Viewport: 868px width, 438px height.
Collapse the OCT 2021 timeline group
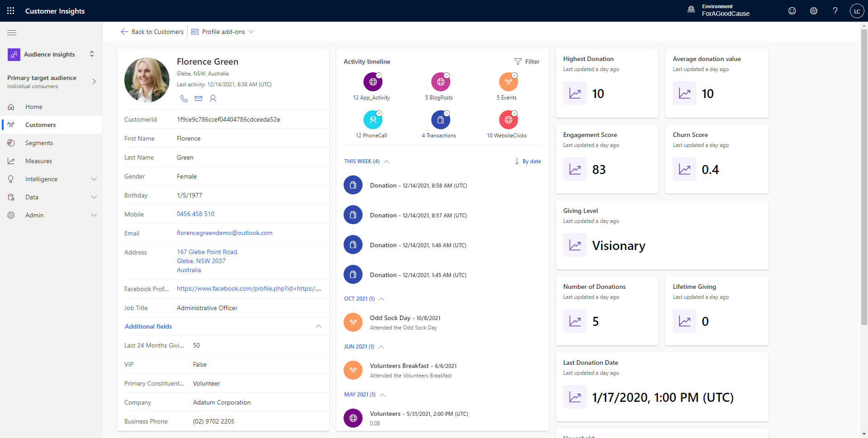pyautogui.click(x=382, y=299)
